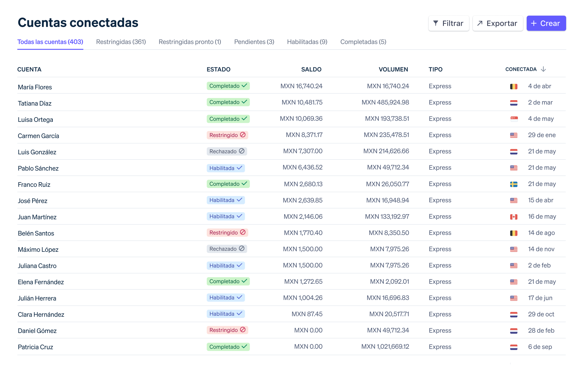Image resolution: width=584 pixels, height=392 pixels.
Task: Open the Restringidas pronto (1) tab
Action: click(x=190, y=42)
